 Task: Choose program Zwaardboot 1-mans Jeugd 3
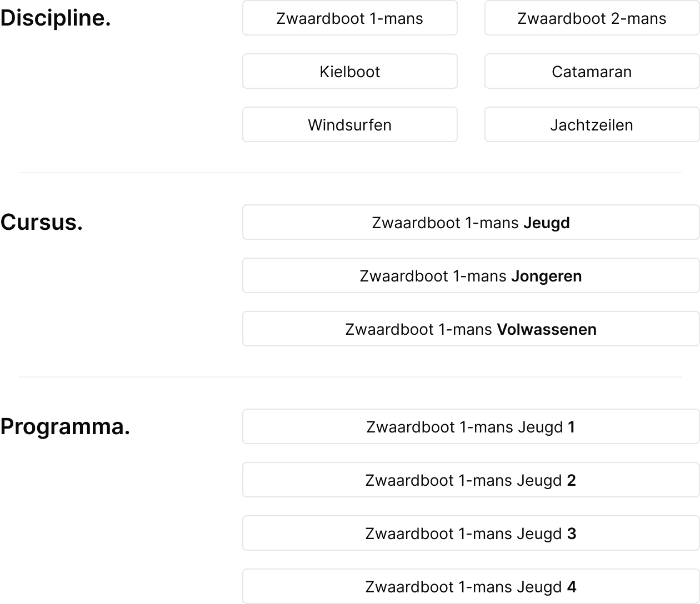(x=471, y=533)
